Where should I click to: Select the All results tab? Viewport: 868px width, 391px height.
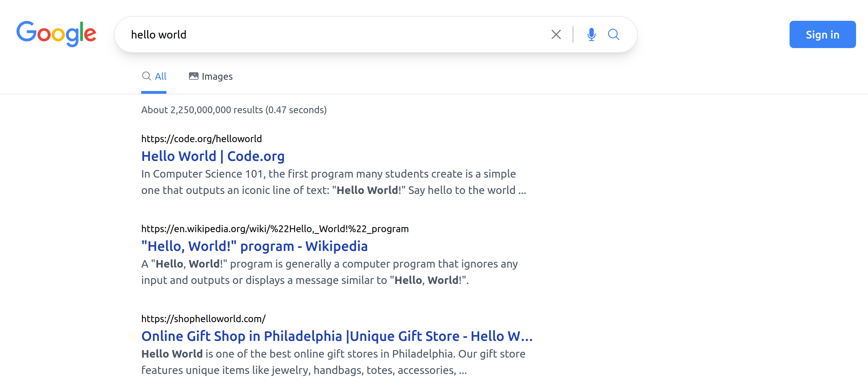tap(160, 76)
